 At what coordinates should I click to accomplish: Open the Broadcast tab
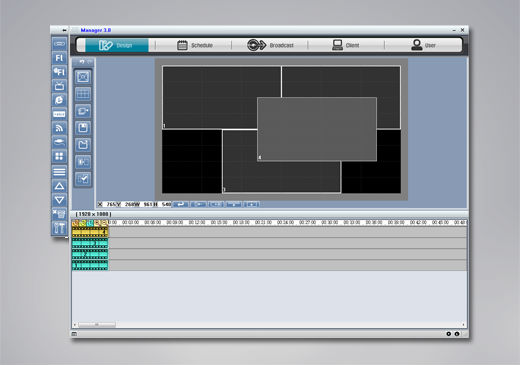click(270, 45)
